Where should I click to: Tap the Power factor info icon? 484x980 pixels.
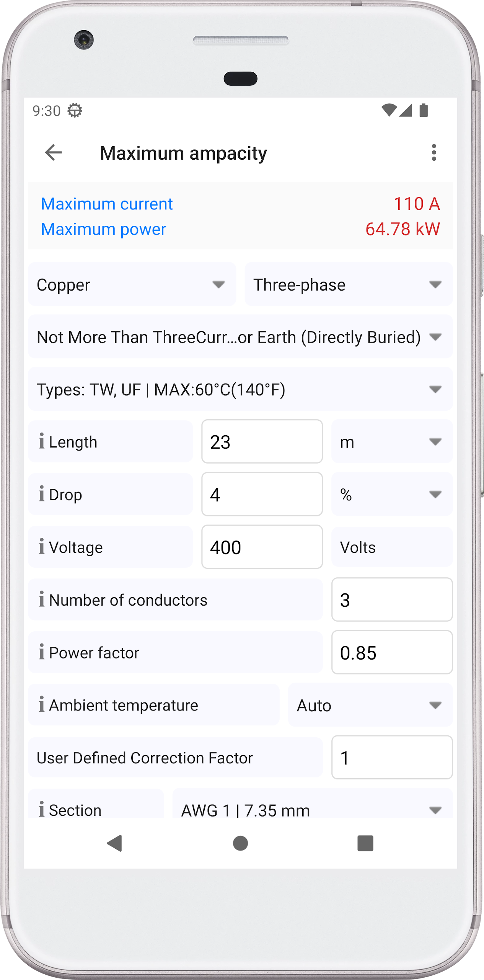coord(41,652)
